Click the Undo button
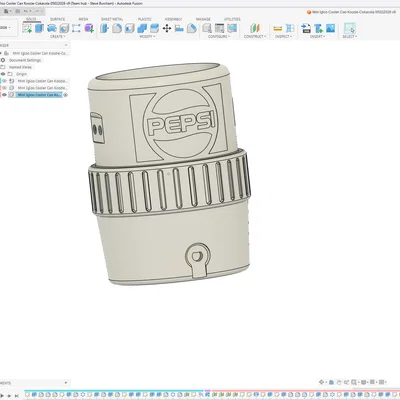 point(27,11)
